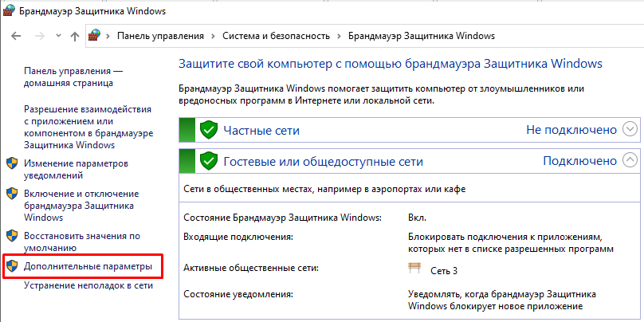Click green shield icon for Гостевые сети

[208, 161]
